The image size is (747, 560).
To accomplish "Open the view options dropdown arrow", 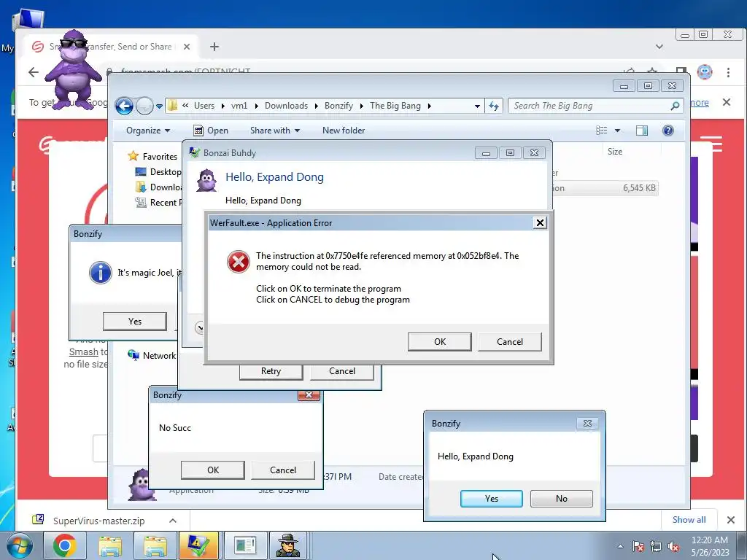I will [x=617, y=131].
